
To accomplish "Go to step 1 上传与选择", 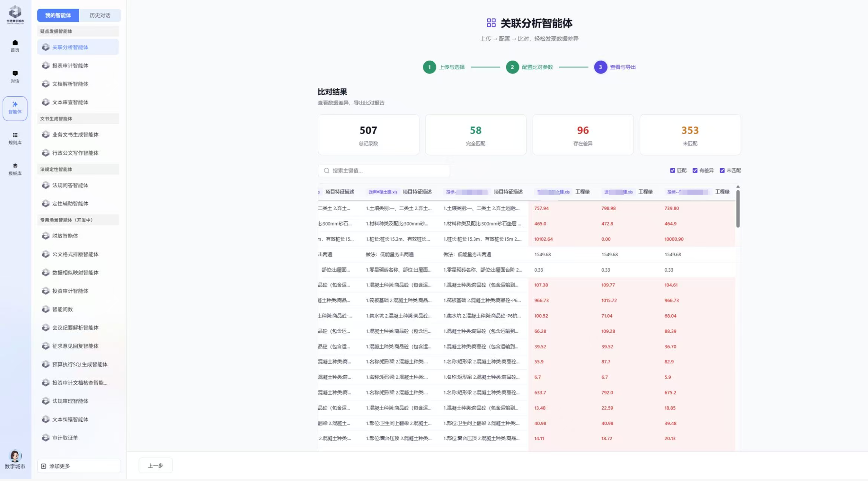I will (x=444, y=67).
